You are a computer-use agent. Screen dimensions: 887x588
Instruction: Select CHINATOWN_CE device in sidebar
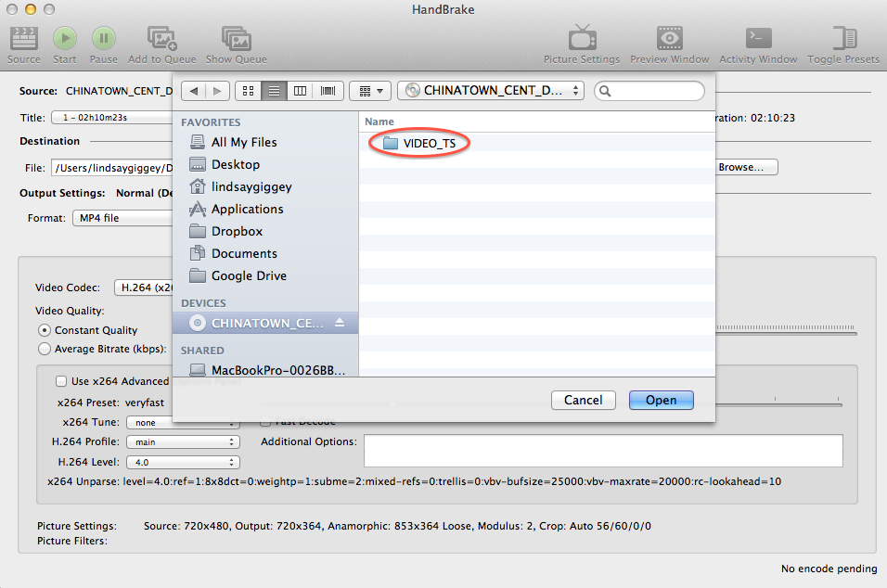point(265,323)
